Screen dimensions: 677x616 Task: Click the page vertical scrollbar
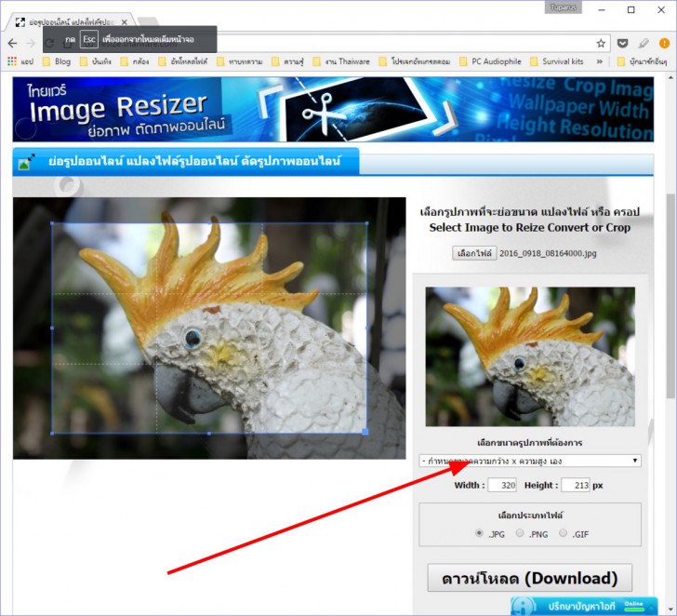[x=670, y=296]
